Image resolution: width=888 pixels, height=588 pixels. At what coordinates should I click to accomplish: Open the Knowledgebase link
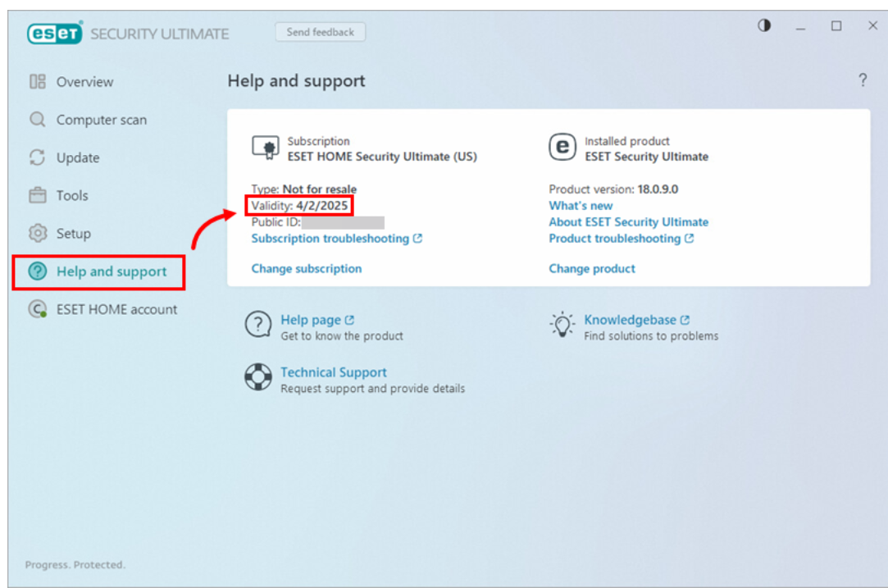630,320
